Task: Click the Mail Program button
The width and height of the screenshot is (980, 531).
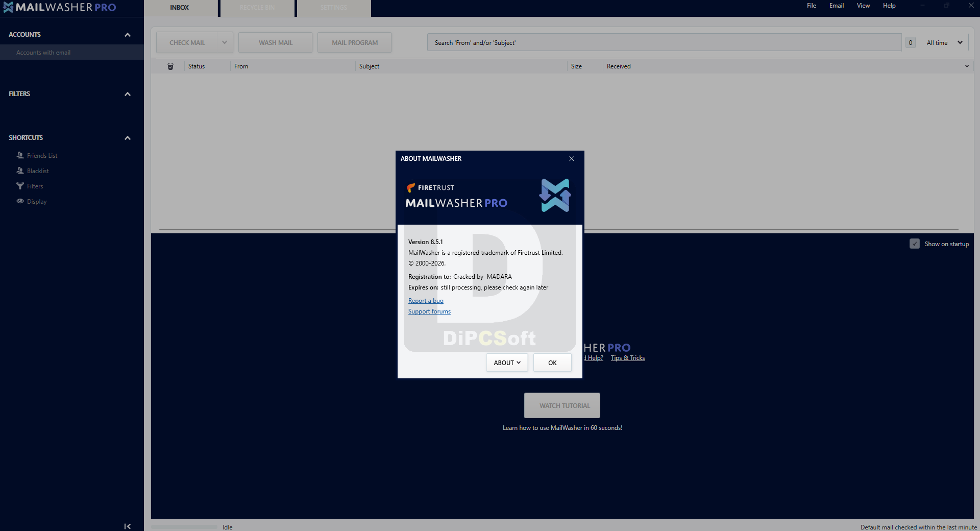Action: pos(355,42)
